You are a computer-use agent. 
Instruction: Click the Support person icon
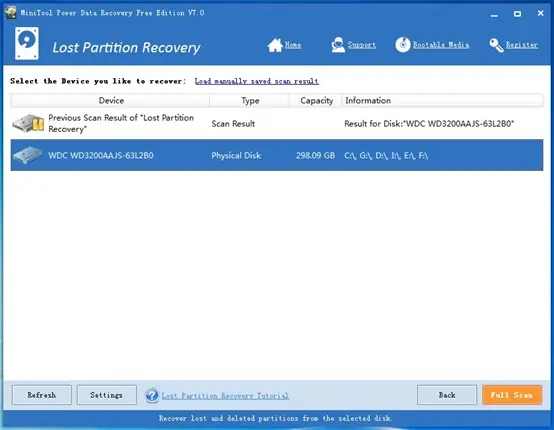click(x=338, y=45)
